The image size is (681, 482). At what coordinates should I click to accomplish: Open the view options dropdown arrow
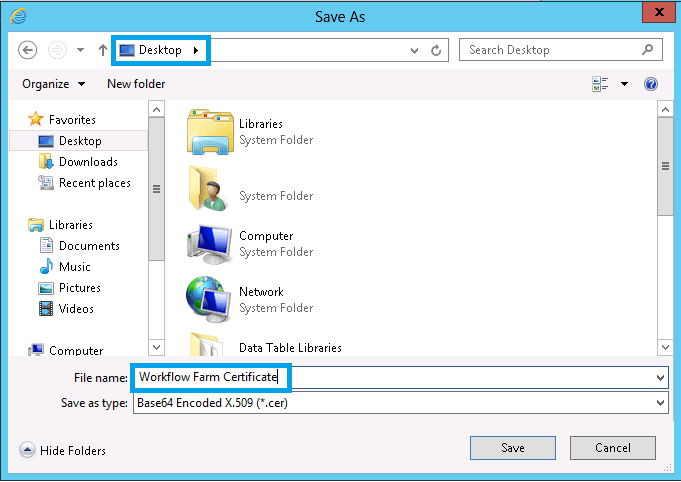[x=624, y=84]
